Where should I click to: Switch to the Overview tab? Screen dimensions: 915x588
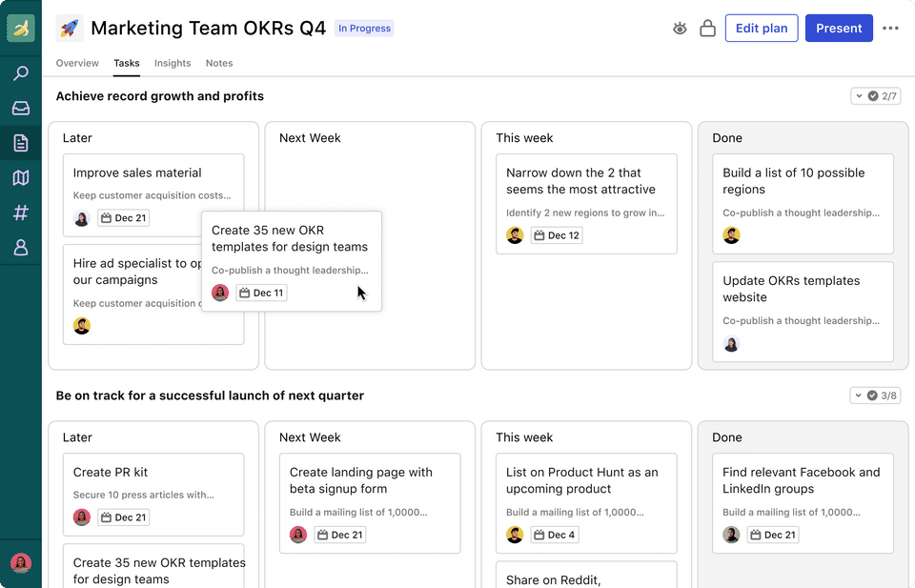[x=77, y=63]
